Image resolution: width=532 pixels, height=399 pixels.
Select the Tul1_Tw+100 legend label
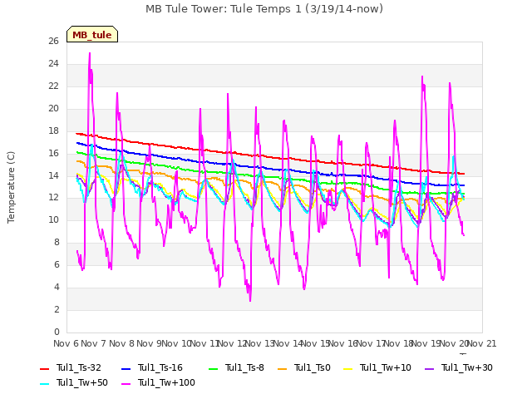point(166,382)
